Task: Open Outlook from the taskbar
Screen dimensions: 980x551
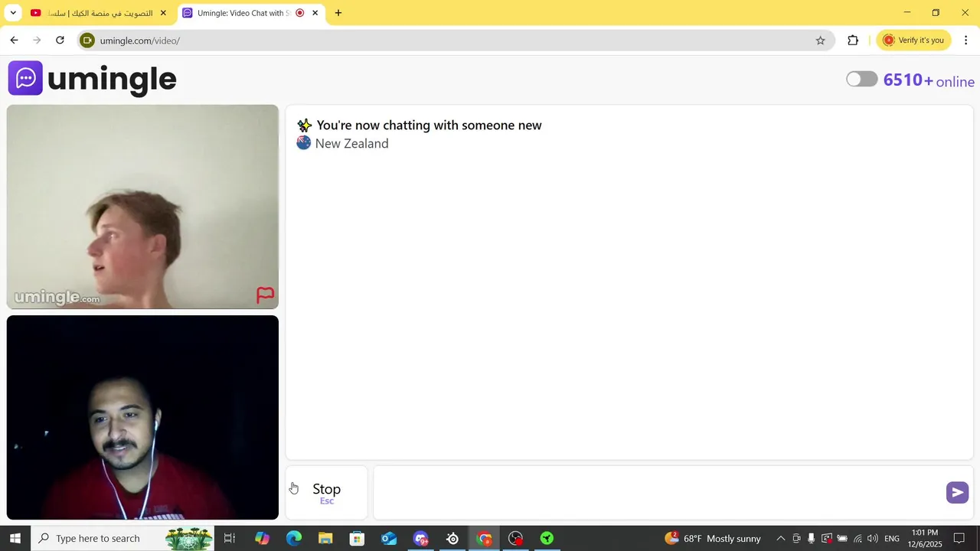Action: (389, 539)
